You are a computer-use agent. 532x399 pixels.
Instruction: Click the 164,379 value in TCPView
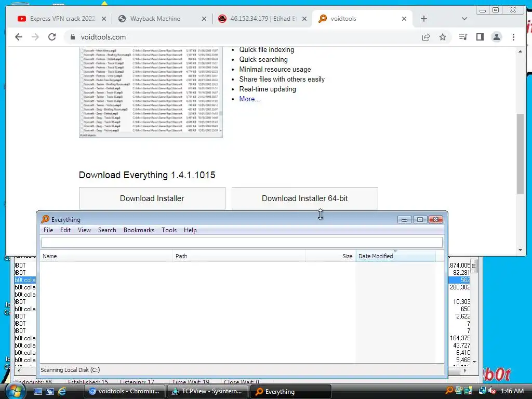pos(460,338)
